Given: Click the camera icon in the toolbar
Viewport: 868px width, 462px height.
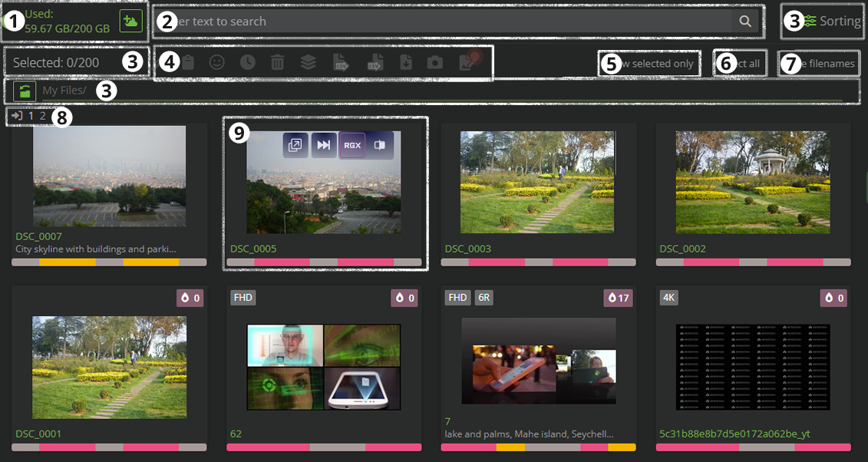Looking at the screenshot, I should (435, 63).
